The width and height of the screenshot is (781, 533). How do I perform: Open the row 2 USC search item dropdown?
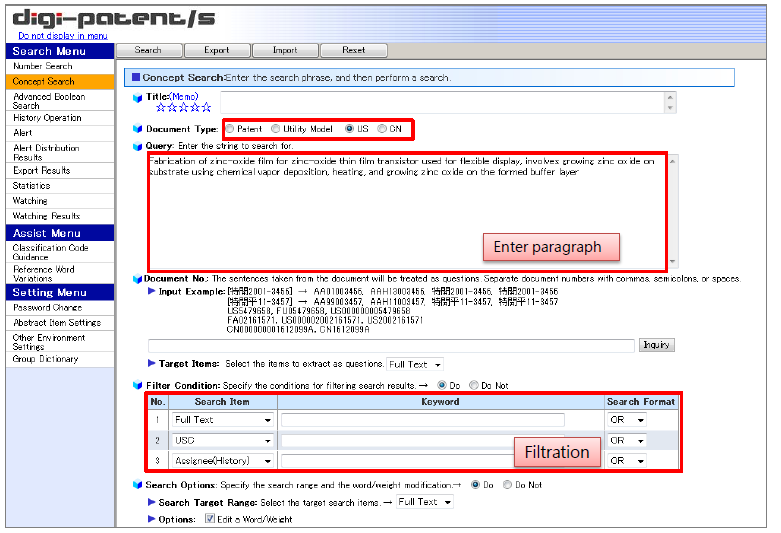[x=223, y=441]
